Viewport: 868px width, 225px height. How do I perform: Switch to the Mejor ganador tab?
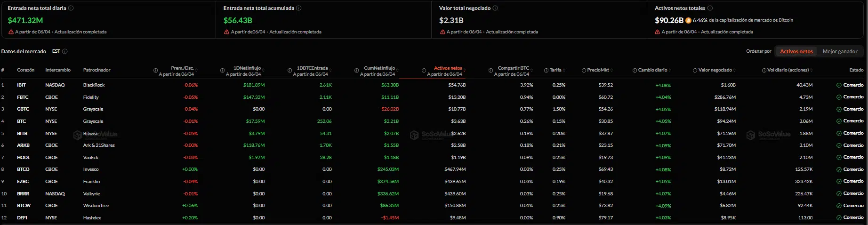[840, 51]
